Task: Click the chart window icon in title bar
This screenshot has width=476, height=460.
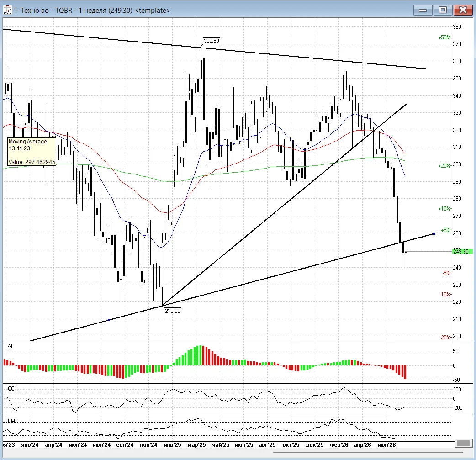Action: (x=8, y=10)
